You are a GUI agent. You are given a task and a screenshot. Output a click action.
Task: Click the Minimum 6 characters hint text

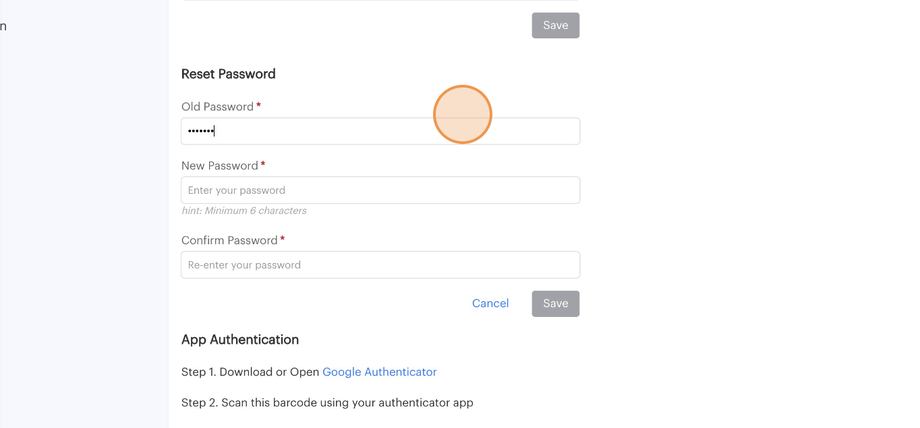point(244,211)
